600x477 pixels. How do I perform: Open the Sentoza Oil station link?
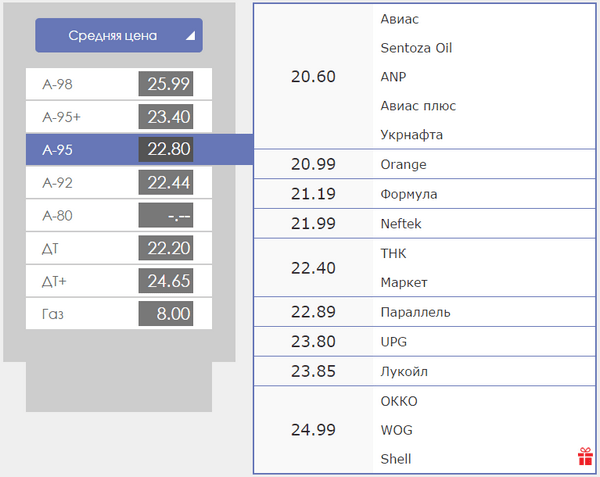click(x=416, y=48)
